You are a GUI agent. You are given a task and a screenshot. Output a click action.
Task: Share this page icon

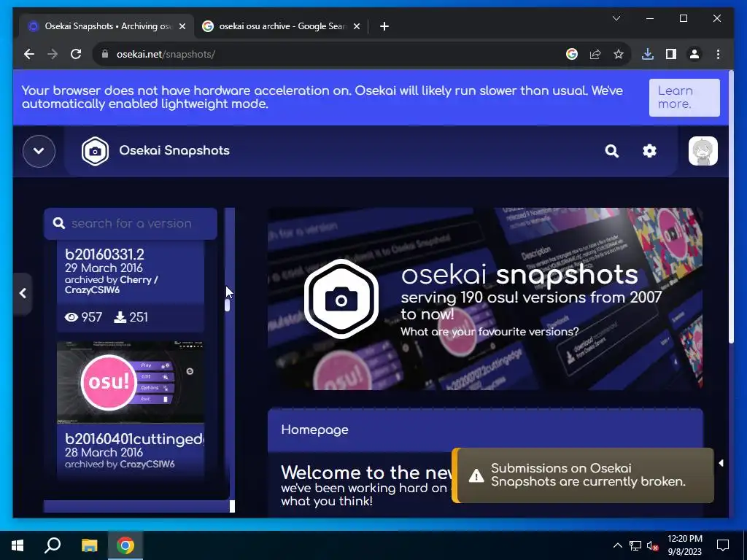(595, 54)
